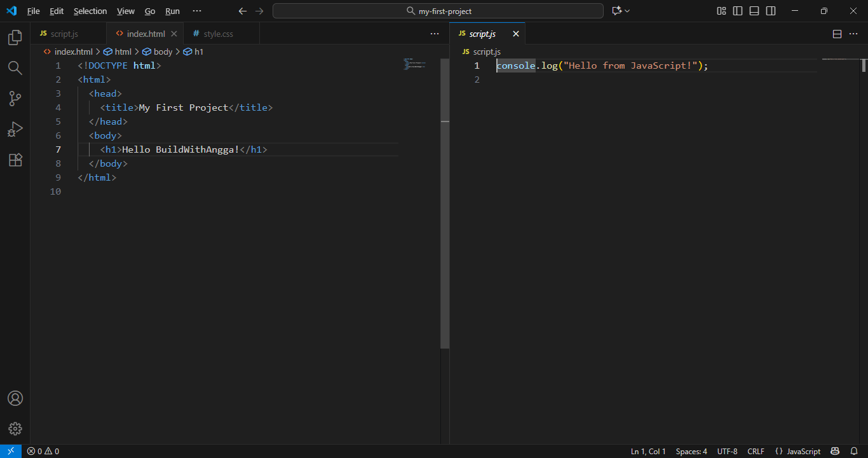Image resolution: width=868 pixels, height=458 pixels.
Task: Toggle the secondary side bar visibility
Action: point(770,11)
